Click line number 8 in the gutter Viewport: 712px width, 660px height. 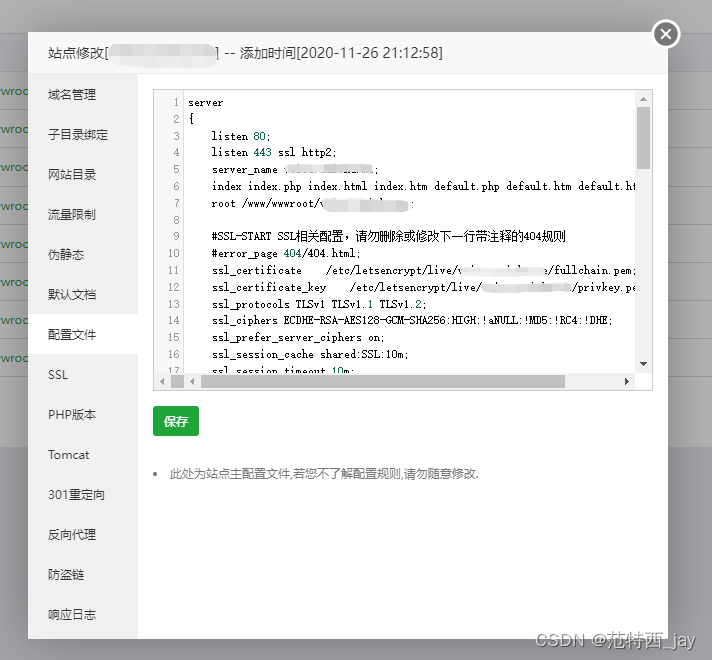coord(176,220)
